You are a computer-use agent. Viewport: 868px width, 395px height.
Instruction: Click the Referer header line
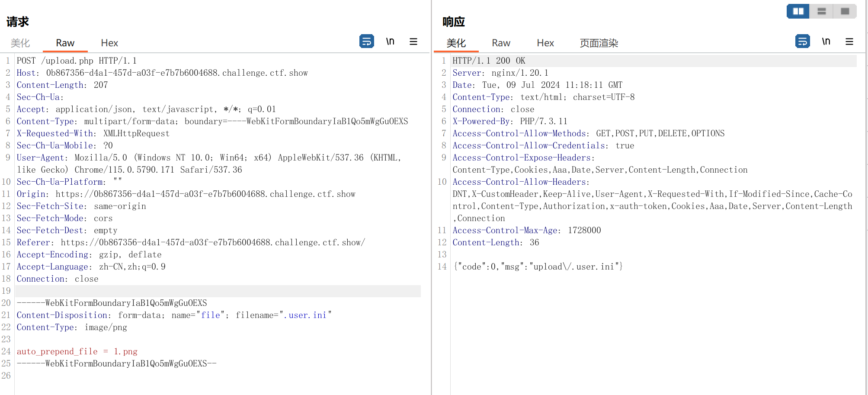[191, 242]
